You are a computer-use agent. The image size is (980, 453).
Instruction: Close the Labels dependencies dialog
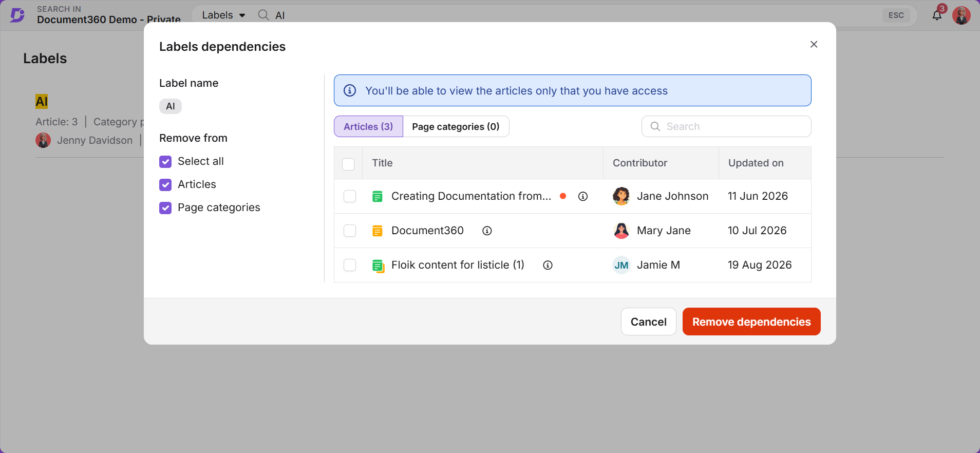pyautogui.click(x=814, y=44)
